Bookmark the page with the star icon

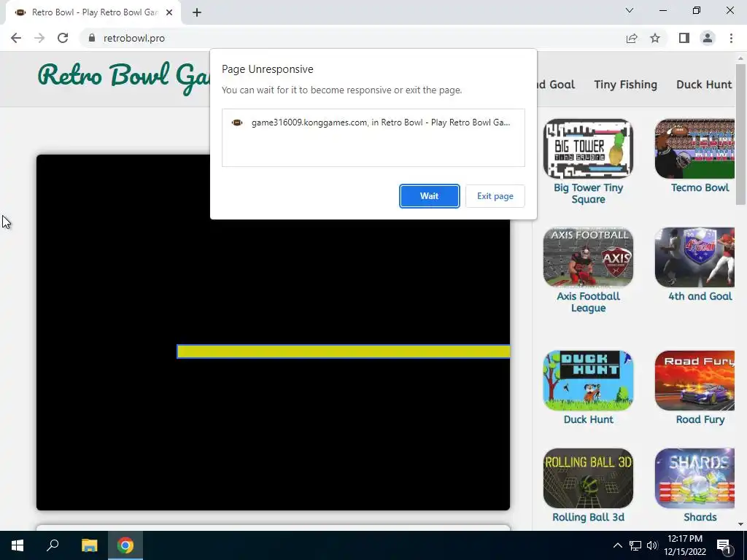[655, 38]
